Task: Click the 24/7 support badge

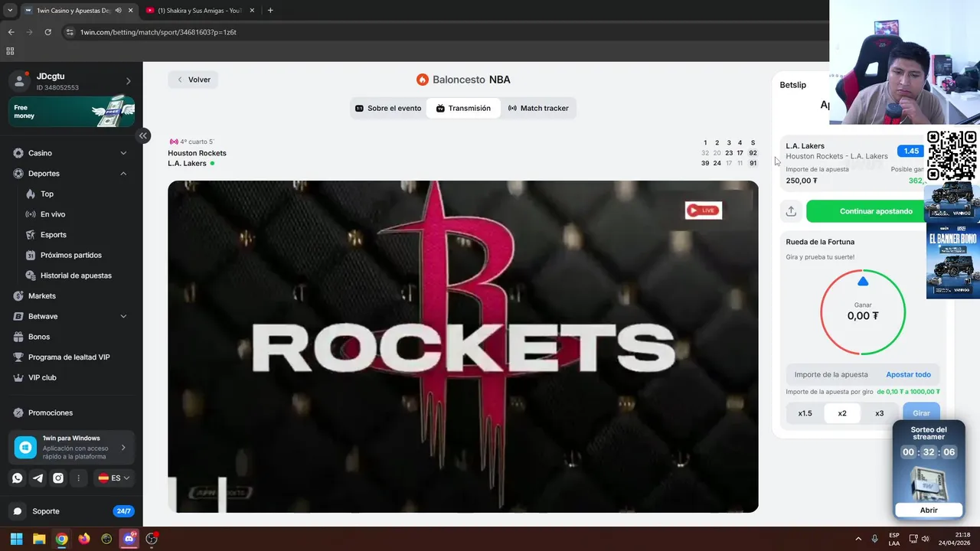Action: [x=122, y=511]
